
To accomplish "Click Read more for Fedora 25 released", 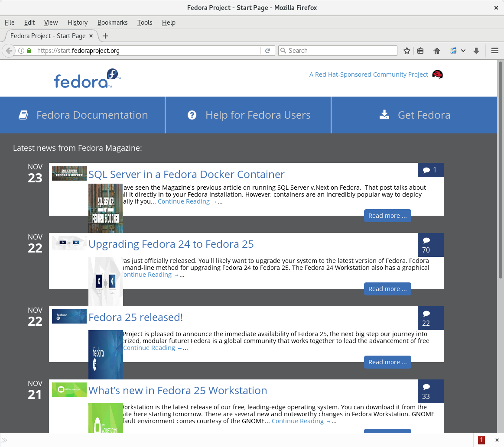I will pos(387,362).
